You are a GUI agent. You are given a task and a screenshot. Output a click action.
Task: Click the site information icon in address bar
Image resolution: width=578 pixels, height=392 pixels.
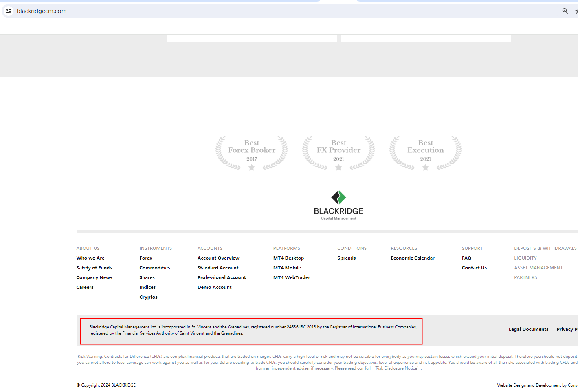coord(9,11)
